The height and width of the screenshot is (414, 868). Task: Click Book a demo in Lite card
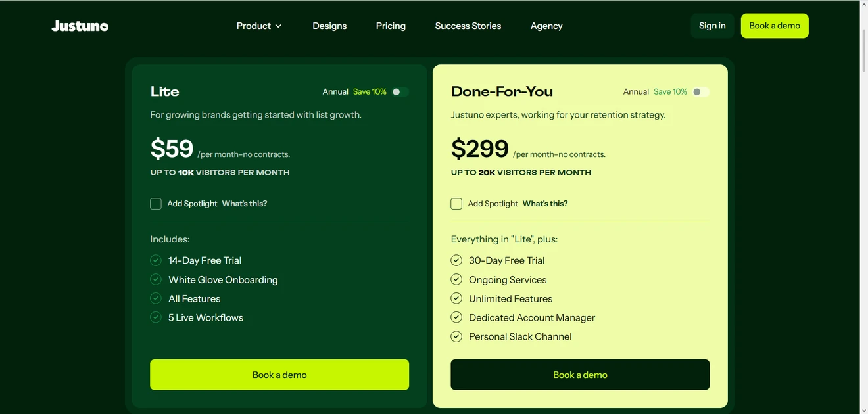[279, 375]
